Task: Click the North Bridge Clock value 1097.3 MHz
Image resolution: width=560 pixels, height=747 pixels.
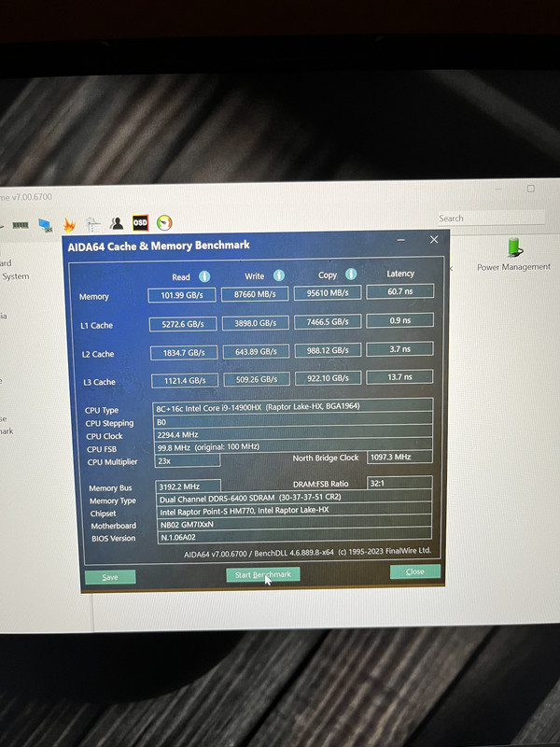Action: pos(399,457)
